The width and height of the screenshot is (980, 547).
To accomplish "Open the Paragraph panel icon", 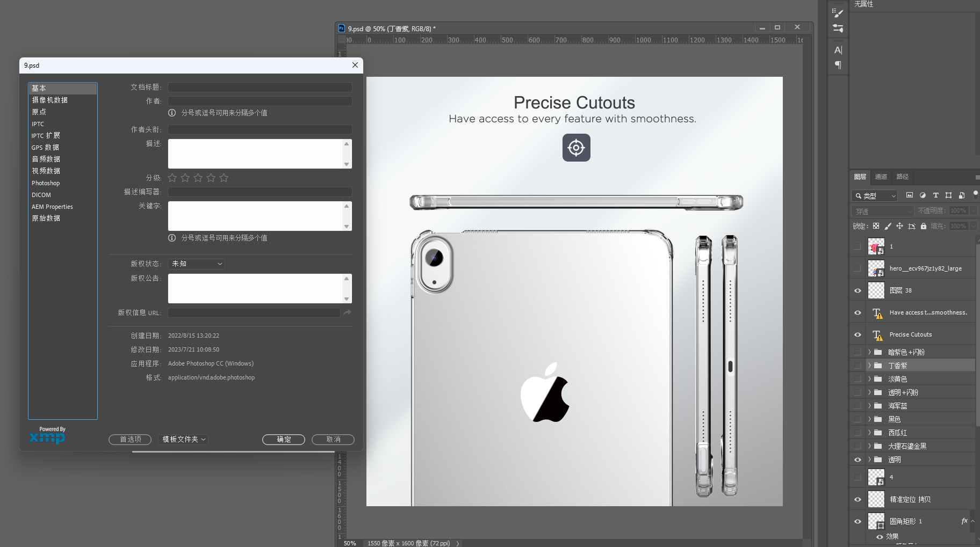I will pos(838,65).
